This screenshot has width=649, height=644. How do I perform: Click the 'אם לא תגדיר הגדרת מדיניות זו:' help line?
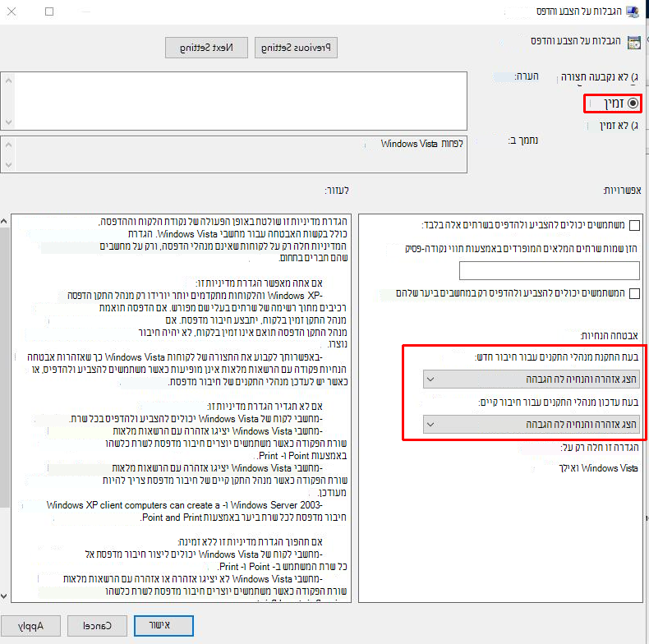click(x=265, y=406)
